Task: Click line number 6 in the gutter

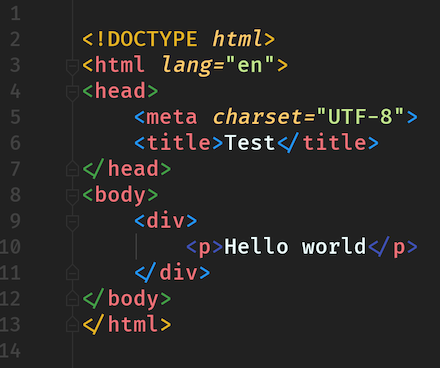Action: point(15,143)
